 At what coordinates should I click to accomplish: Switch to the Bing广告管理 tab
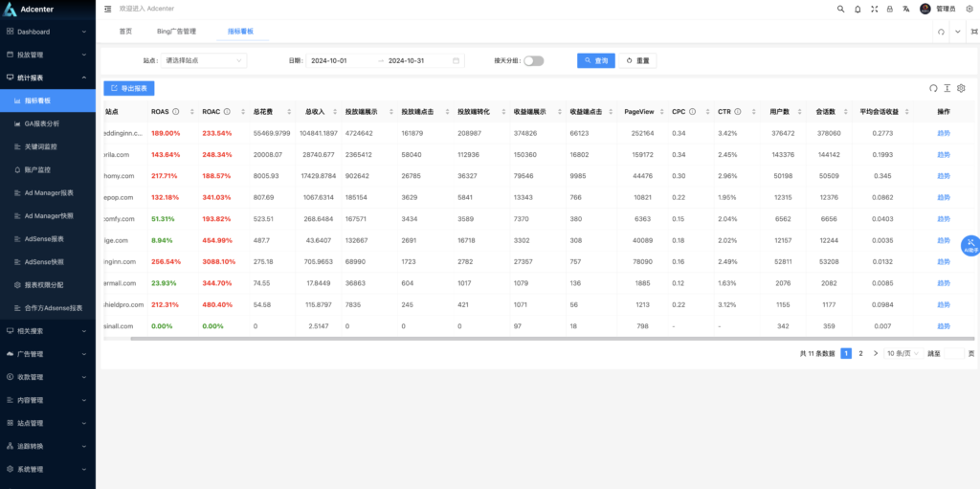(176, 32)
